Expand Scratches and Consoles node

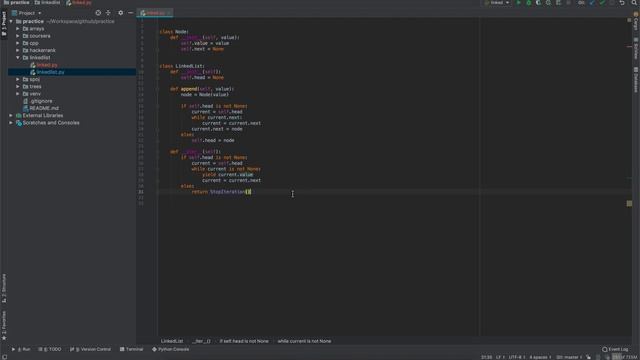[11, 122]
